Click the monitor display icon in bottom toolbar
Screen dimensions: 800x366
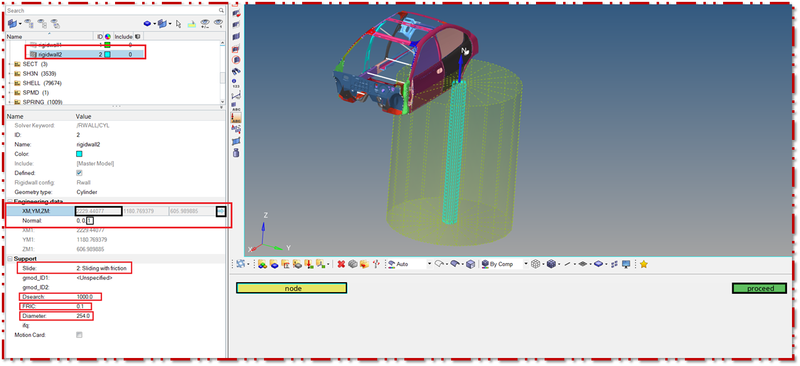pyautogui.click(x=626, y=264)
